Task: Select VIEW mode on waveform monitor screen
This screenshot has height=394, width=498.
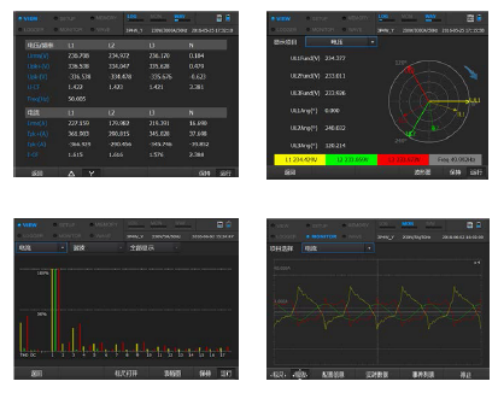Action: click(x=280, y=226)
